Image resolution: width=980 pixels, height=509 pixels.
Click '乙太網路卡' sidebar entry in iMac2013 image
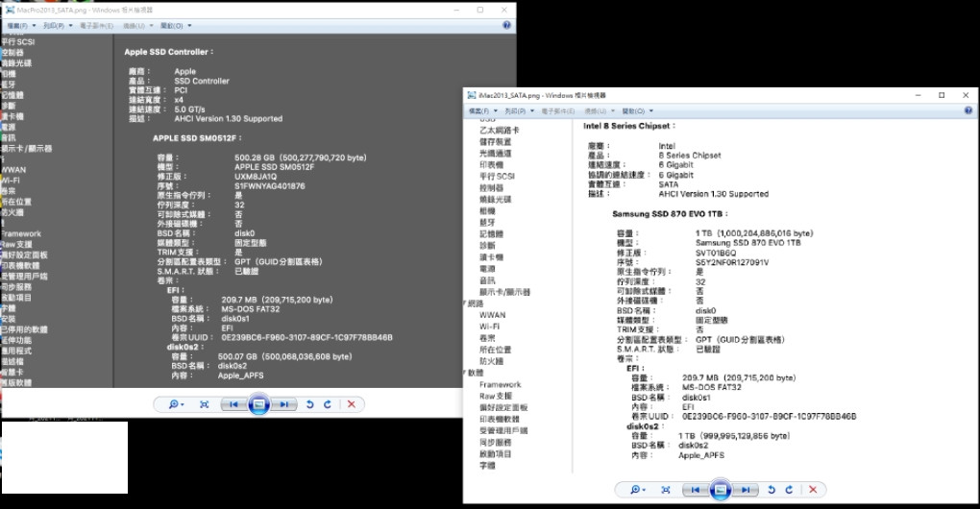[500, 131]
